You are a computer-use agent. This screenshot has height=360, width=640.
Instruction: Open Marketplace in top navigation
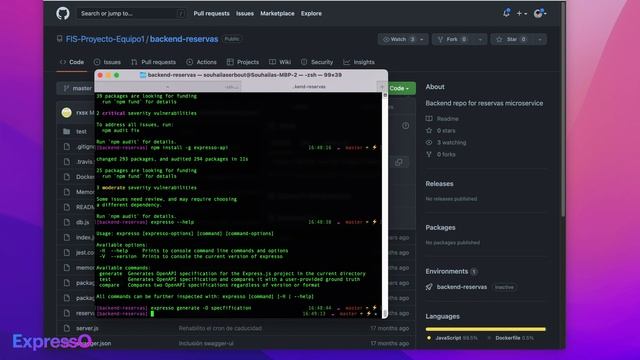tap(277, 13)
